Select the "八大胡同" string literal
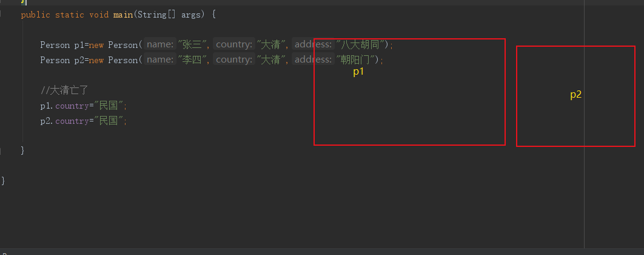 coord(361,44)
